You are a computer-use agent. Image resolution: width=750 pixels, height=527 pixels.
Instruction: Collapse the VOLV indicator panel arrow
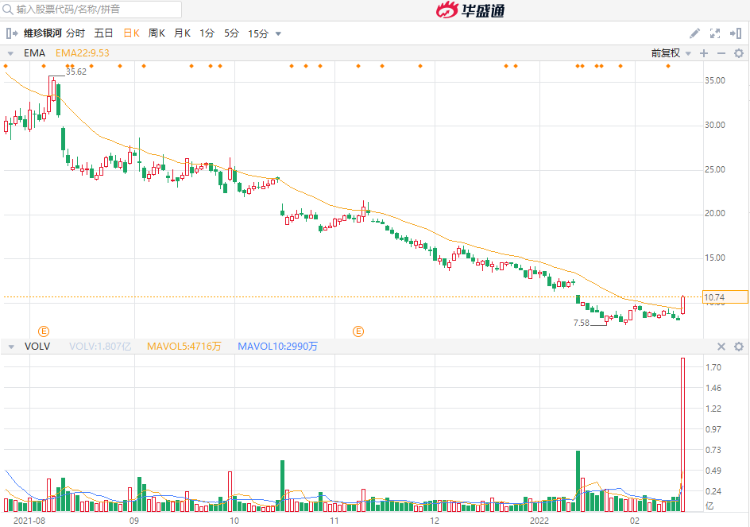pos(11,346)
